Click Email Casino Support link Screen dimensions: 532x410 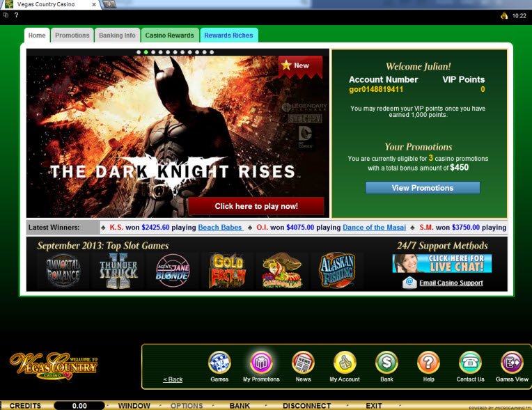pyautogui.click(x=451, y=283)
